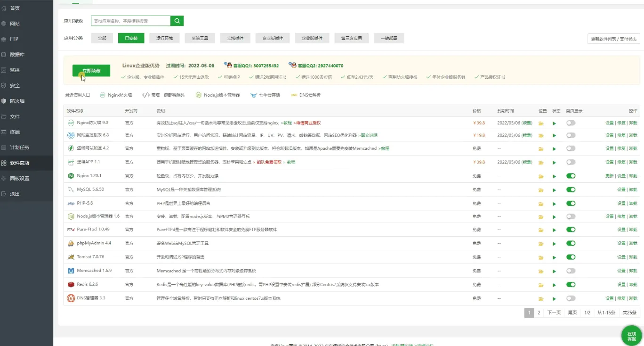644x346 pixels.
Task: Open Node.js版本管理器 from recent entries
Action: [217, 95]
